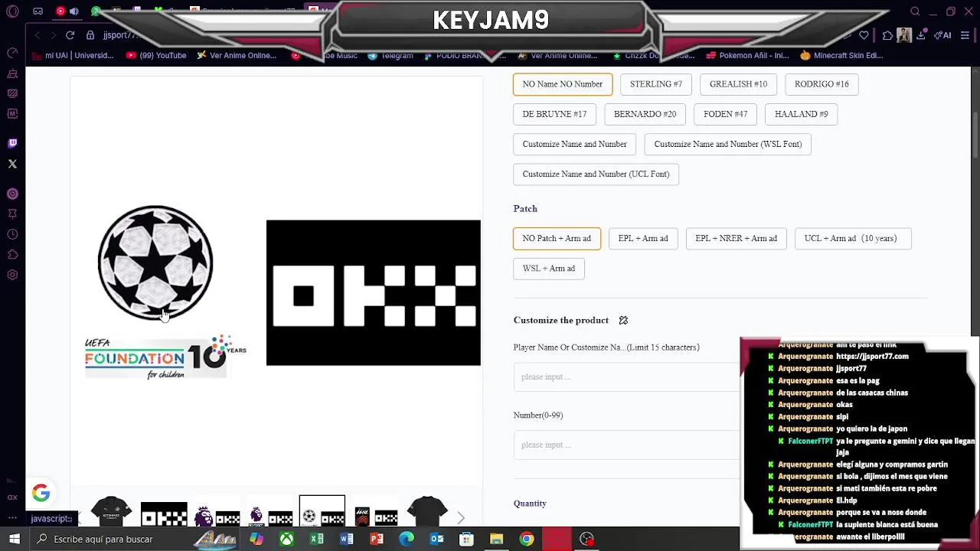
Task: Open the Minecraft Skin Editor bookmark
Action: pos(841,55)
